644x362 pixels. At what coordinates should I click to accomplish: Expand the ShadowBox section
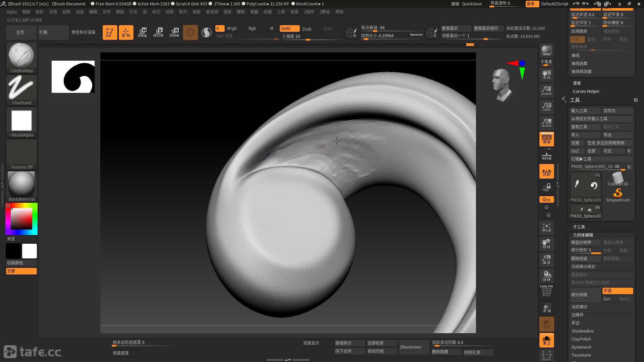[582, 331]
